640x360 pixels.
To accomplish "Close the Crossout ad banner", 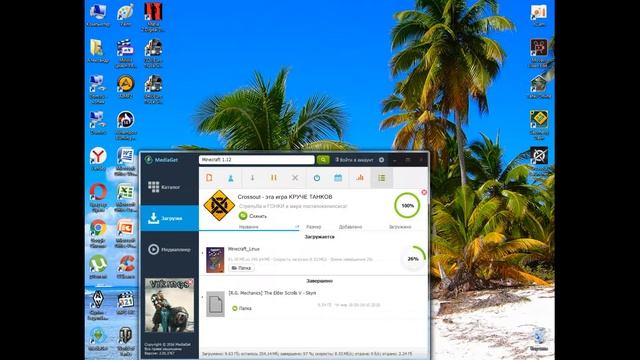I will pos(424,192).
